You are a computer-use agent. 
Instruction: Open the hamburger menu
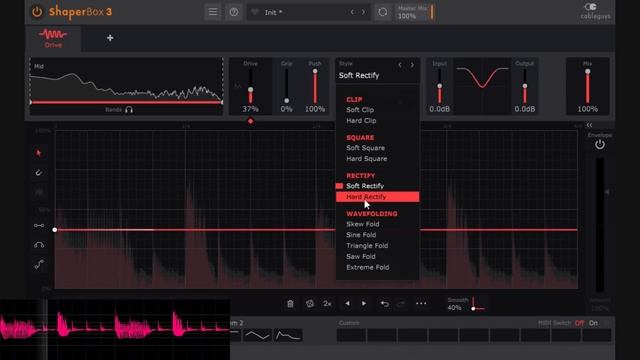213,12
